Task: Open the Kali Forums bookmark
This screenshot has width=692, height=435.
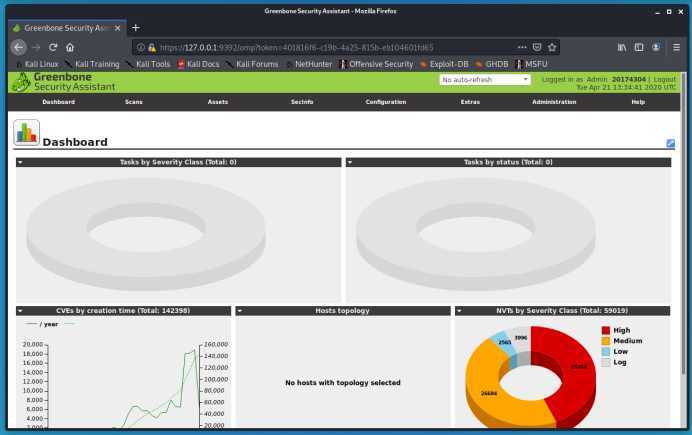Action: [x=252, y=64]
